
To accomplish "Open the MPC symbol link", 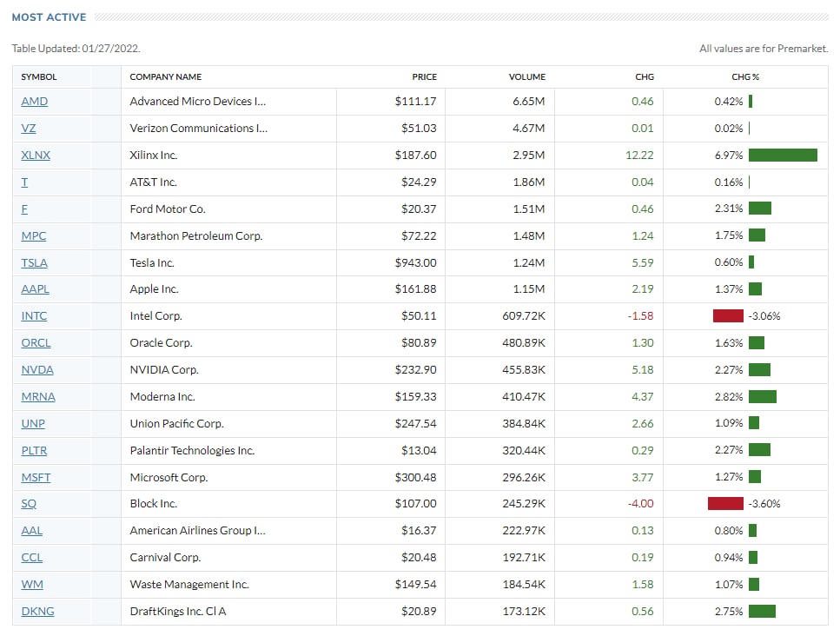I will pyautogui.click(x=33, y=235).
